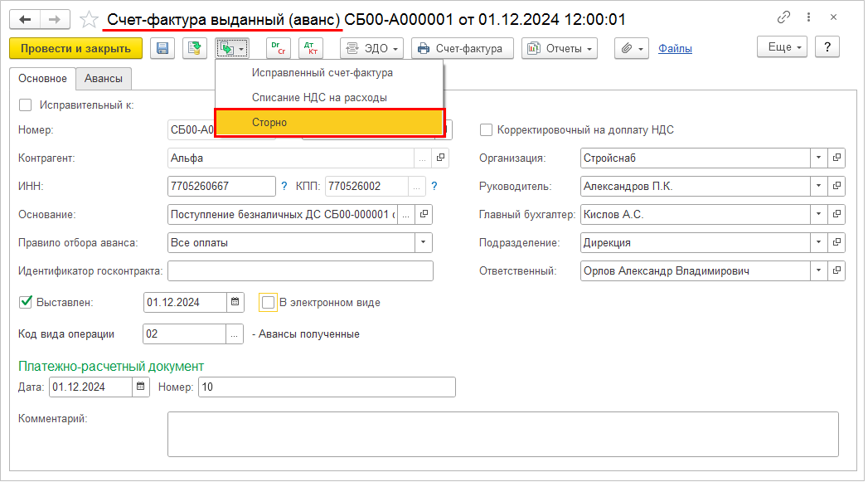
Task: Click the Dr/Cr postings icon
Action: (278, 48)
